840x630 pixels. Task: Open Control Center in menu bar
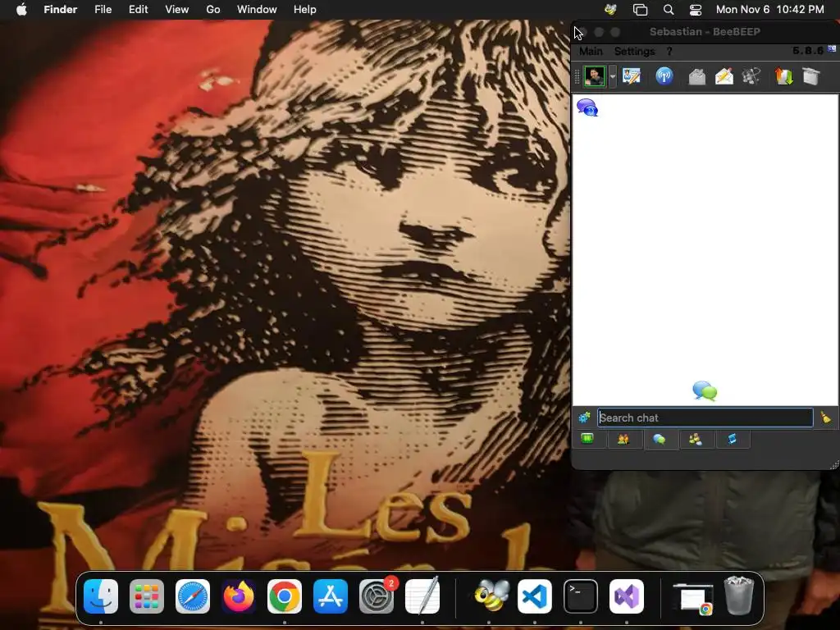point(696,10)
